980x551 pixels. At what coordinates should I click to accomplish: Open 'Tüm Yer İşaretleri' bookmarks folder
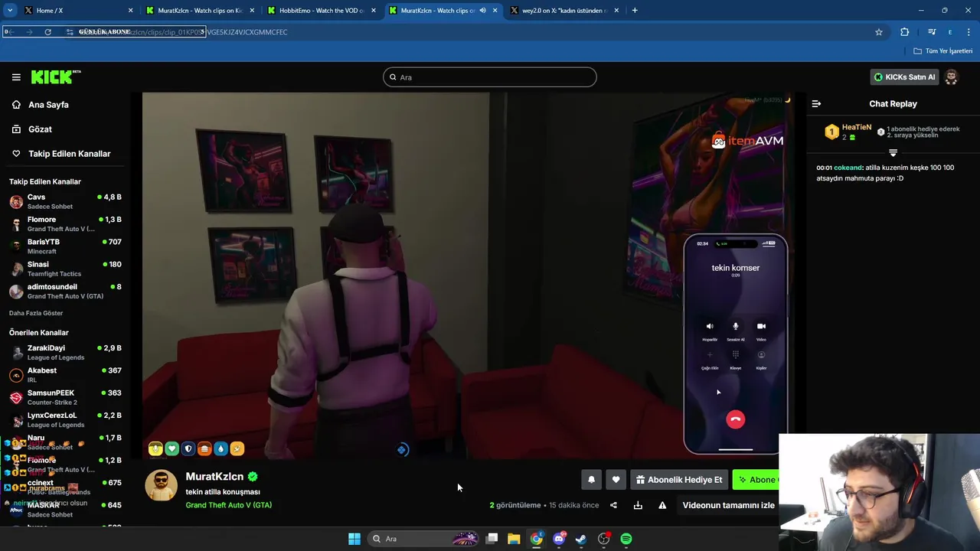(x=943, y=51)
